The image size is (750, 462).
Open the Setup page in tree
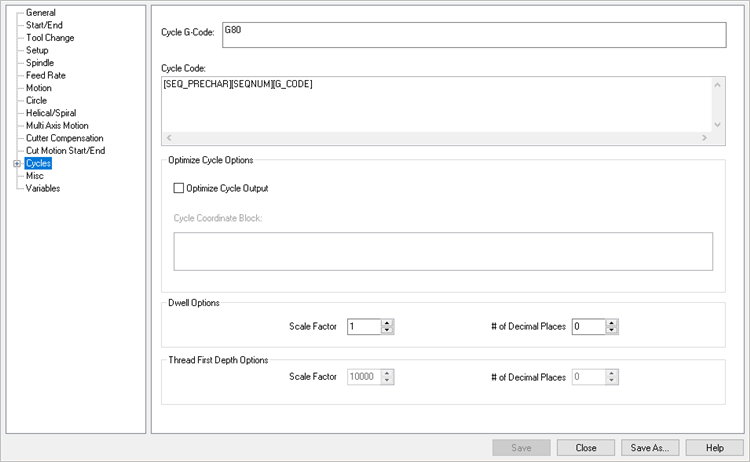37,50
